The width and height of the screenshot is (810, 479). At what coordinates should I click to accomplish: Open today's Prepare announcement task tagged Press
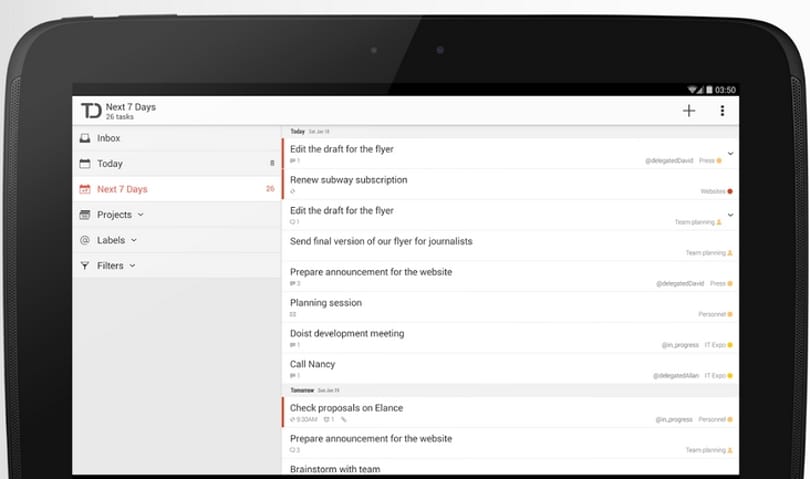pos(510,276)
